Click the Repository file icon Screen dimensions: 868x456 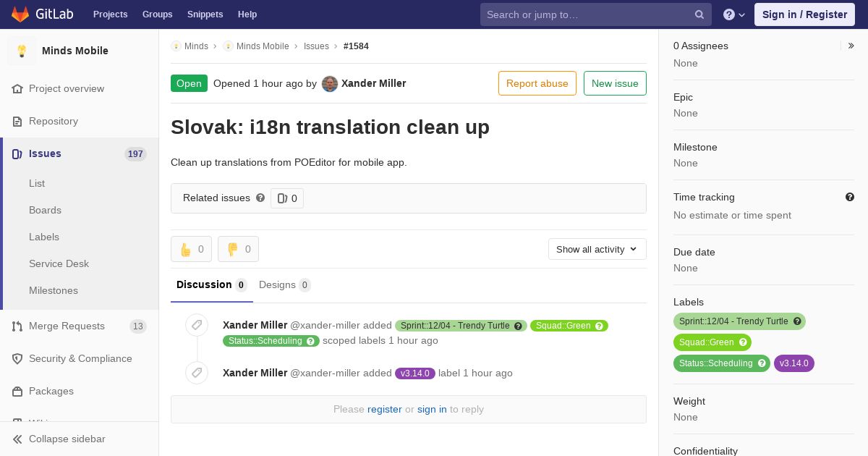[x=17, y=121]
